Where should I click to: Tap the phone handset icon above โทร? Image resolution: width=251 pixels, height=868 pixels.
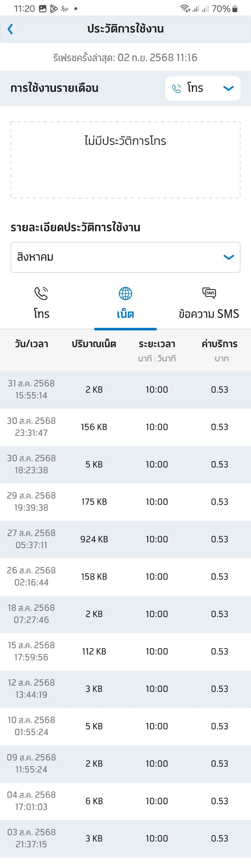41,293
